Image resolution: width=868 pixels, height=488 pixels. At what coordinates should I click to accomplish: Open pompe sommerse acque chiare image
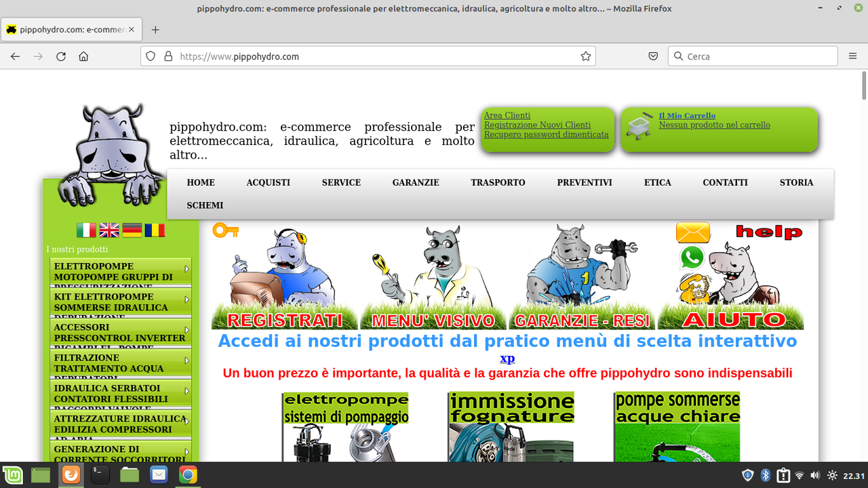point(677,427)
